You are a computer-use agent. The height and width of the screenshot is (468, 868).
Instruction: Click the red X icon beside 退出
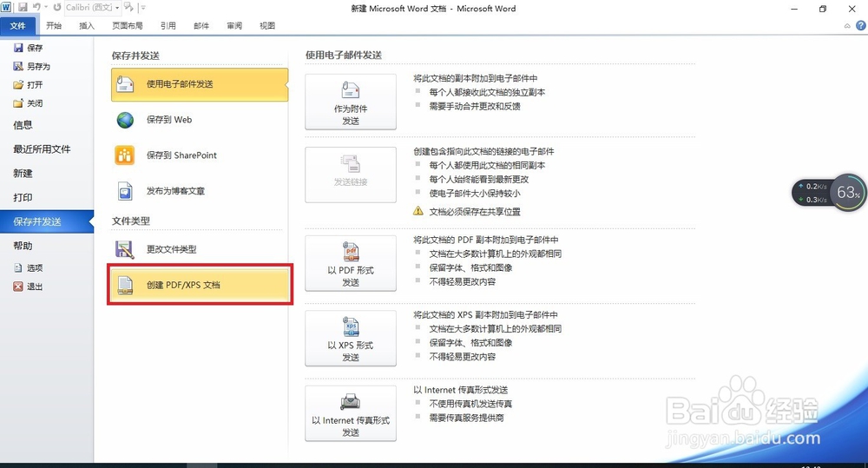[x=18, y=287]
